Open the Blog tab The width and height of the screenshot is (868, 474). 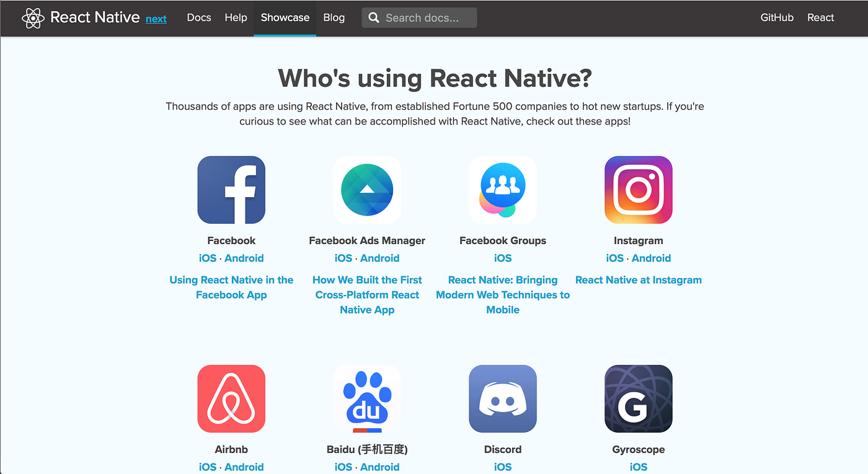334,17
